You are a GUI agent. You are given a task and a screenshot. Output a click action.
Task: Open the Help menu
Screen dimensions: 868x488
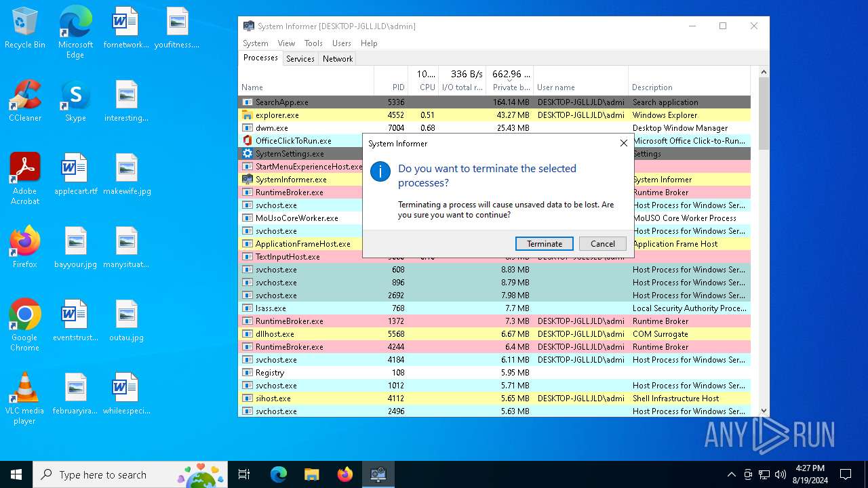click(x=369, y=43)
